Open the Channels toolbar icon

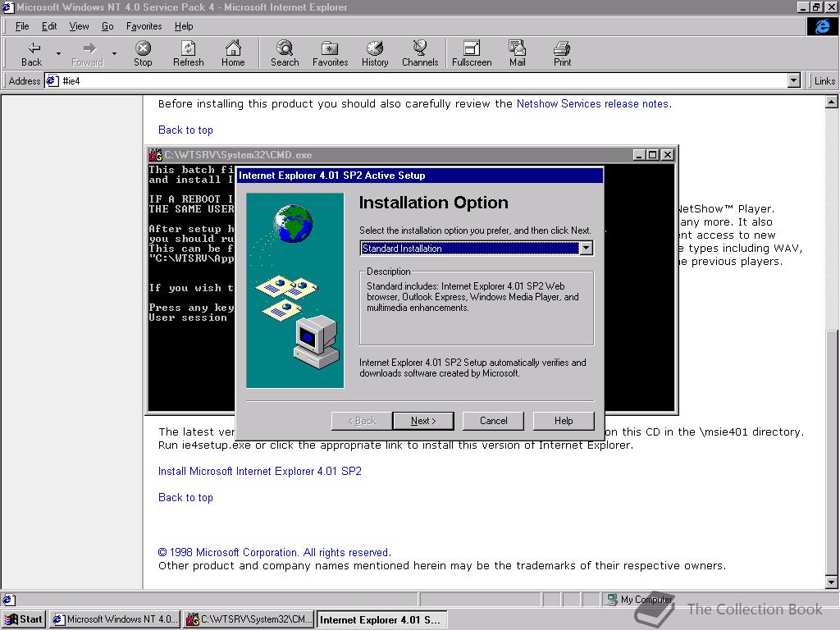420,53
